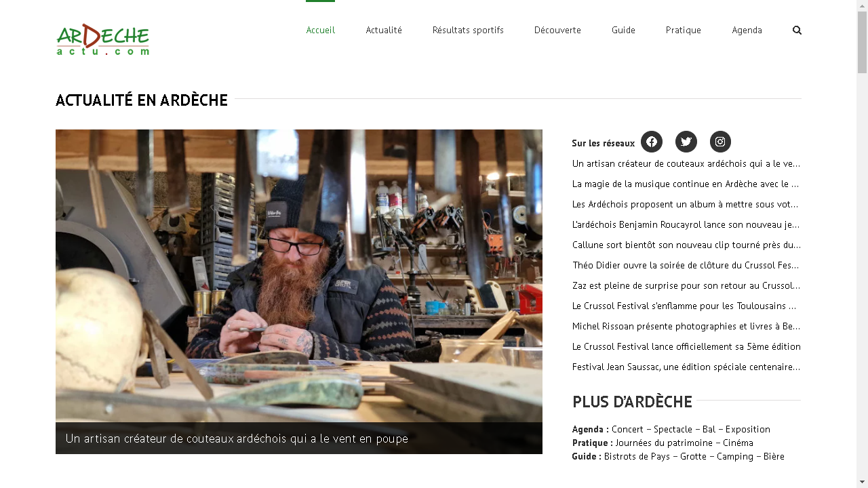This screenshot has height=488, width=868.
Task: Open the Callune new clip article
Action: click(x=686, y=245)
